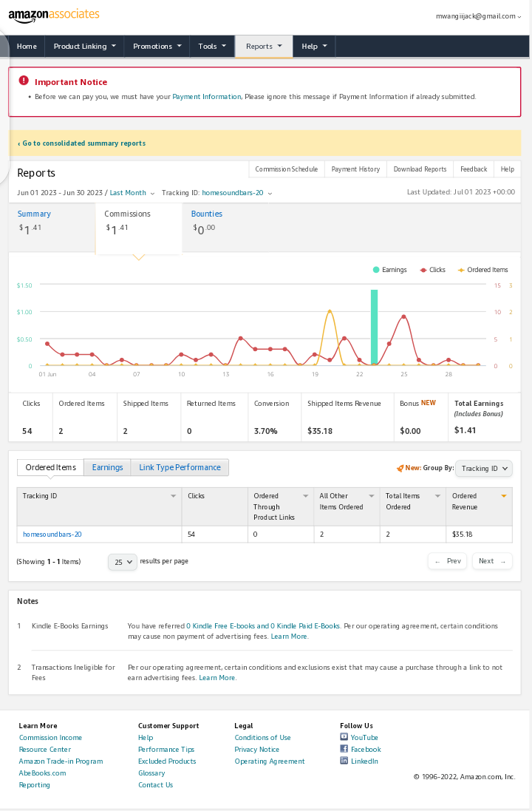Open the Conditions of Use link
This screenshot has height=811, width=532.
coord(262,738)
